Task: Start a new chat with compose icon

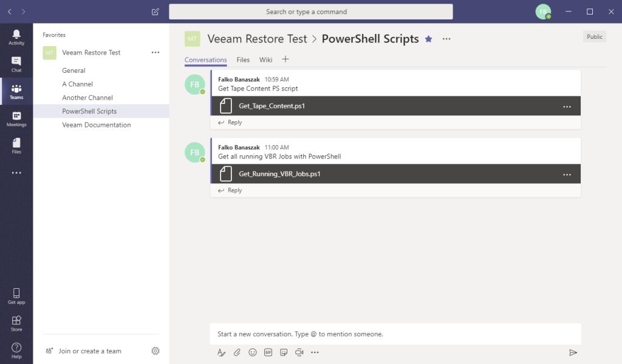Action: (x=155, y=12)
